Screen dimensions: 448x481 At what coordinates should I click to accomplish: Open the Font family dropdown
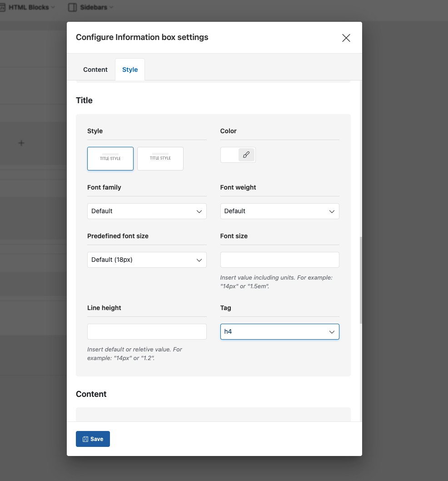[147, 211]
